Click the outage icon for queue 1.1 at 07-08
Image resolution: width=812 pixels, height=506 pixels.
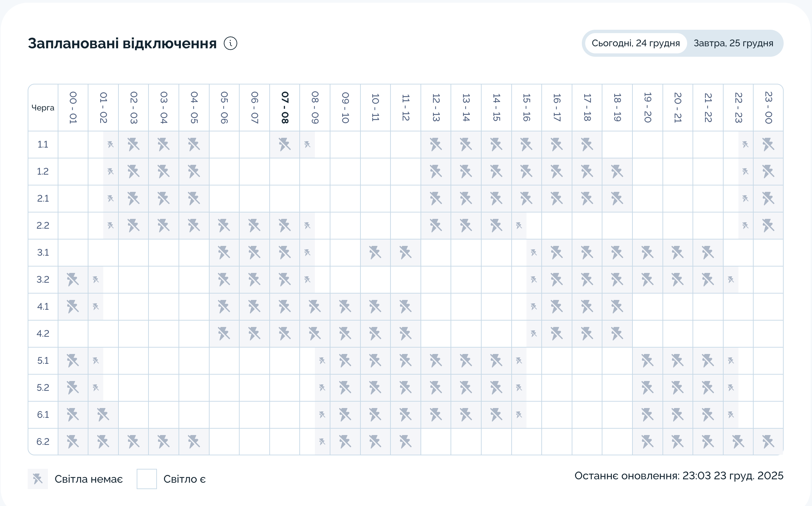(285, 145)
